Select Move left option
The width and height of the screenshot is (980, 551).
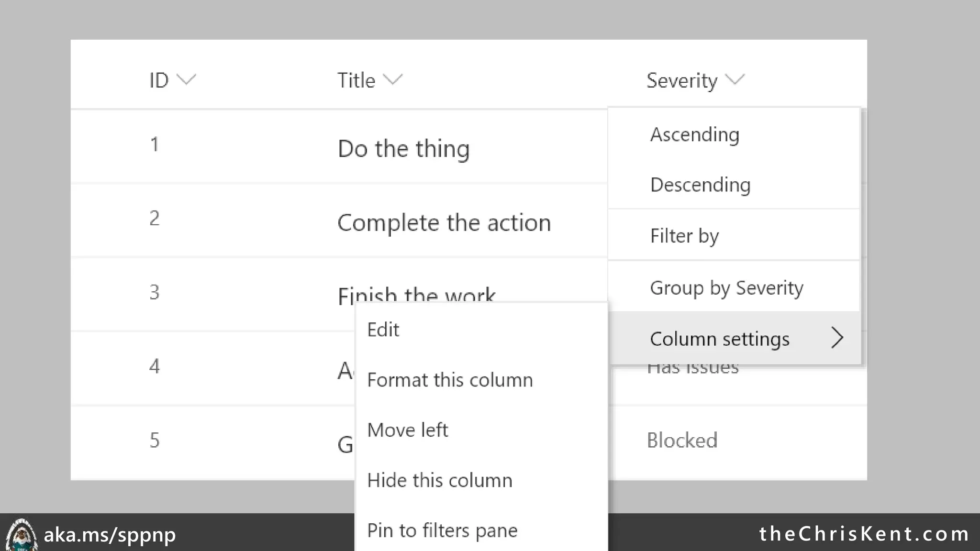pos(407,430)
